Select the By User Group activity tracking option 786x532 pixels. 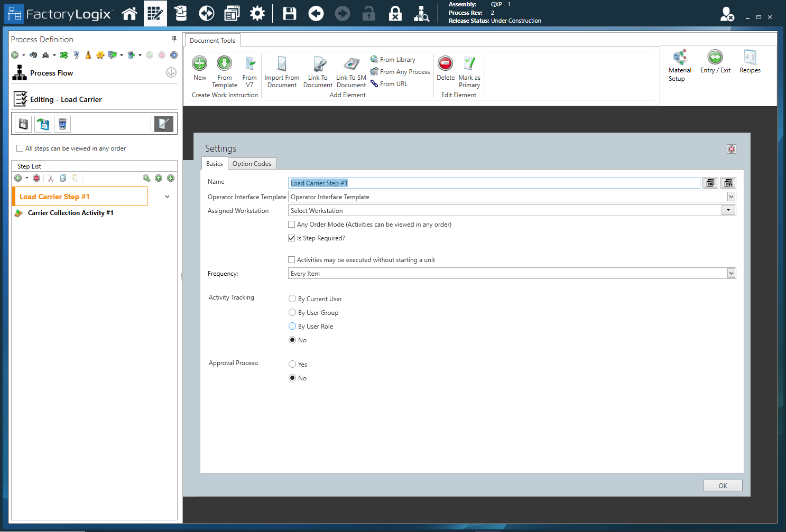point(292,312)
